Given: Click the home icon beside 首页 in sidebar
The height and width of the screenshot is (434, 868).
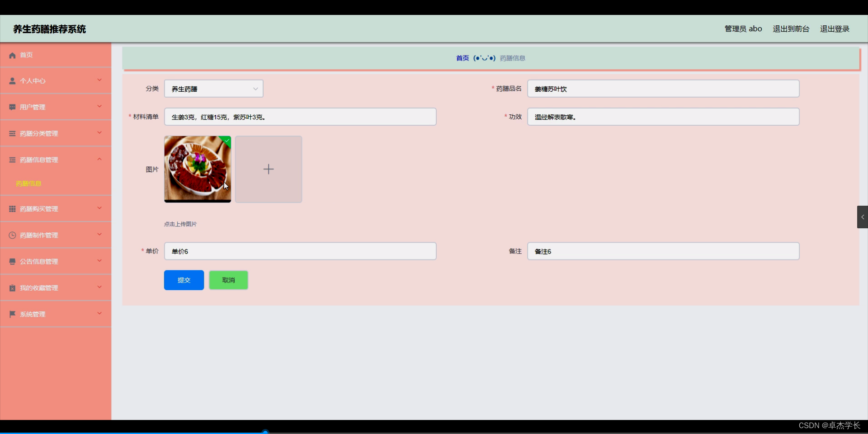Looking at the screenshot, I should [12, 55].
